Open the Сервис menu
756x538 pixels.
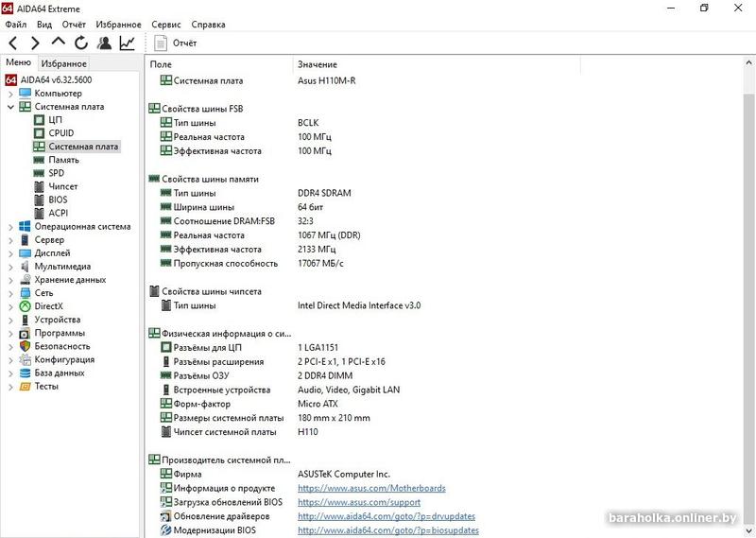(x=166, y=25)
